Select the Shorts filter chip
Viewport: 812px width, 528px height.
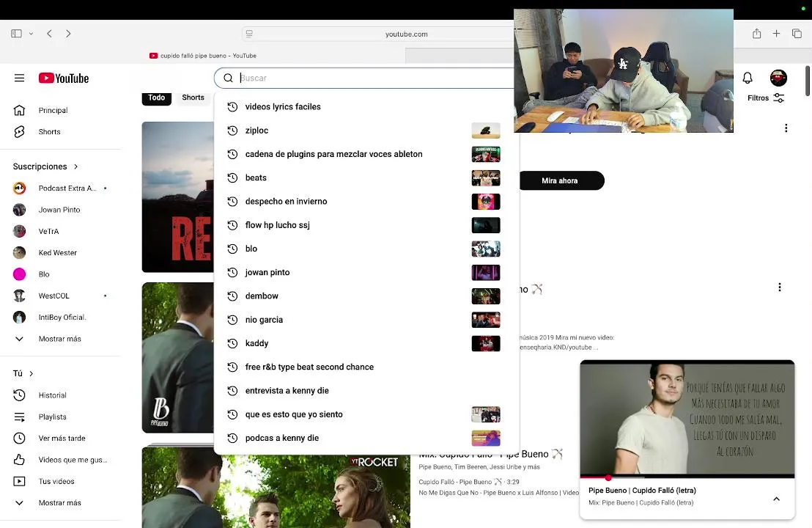193,98
